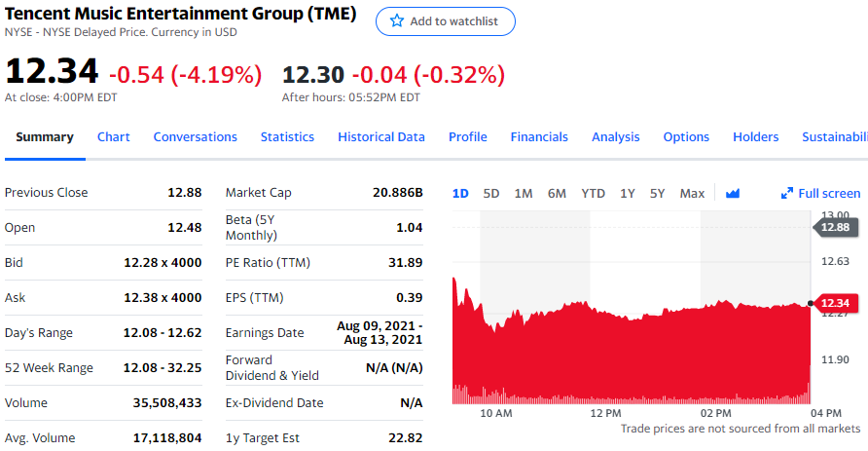
Task: Switch to the Analysis tab
Action: pos(616,136)
